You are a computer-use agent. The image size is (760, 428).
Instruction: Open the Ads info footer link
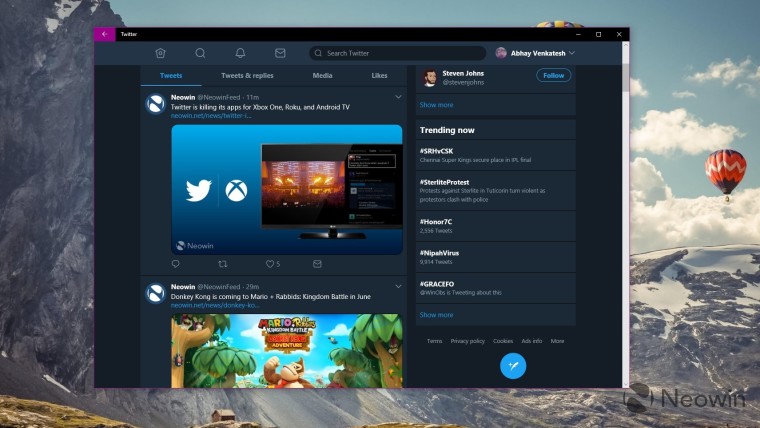pyautogui.click(x=532, y=341)
